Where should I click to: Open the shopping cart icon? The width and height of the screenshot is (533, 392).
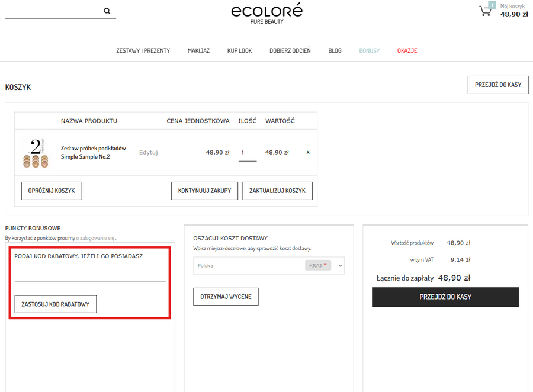click(486, 11)
